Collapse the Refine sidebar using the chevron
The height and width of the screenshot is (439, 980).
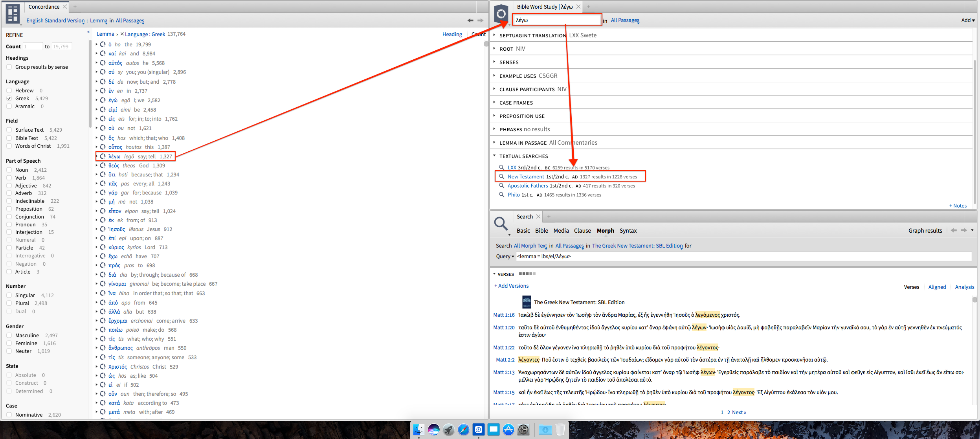[x=88, y=32]
